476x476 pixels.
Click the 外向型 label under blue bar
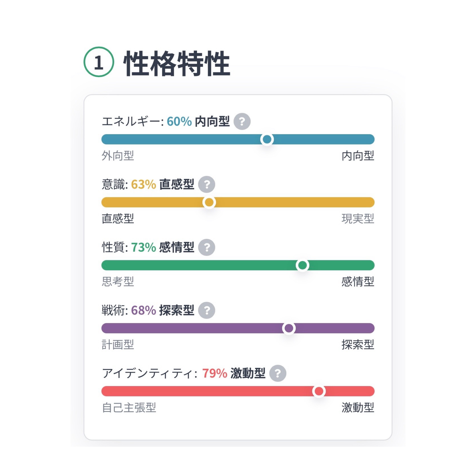pyautogui.click(x=118, y=156)
